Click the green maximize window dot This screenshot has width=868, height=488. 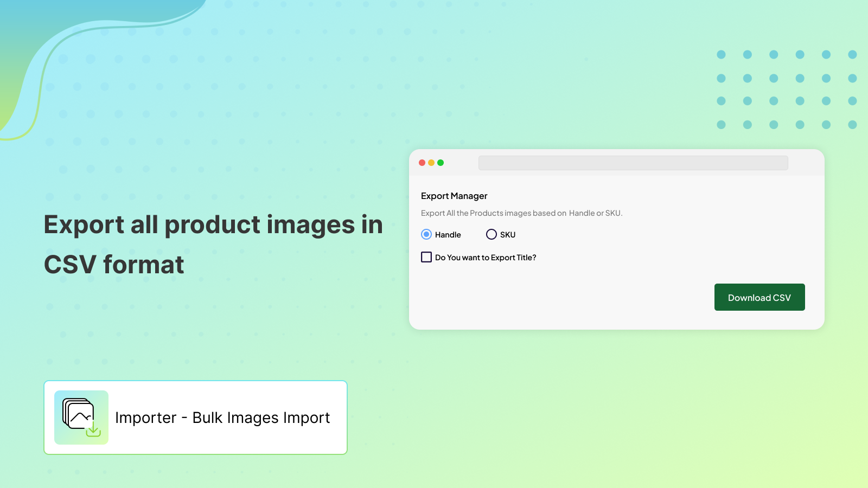click(441, 163)
